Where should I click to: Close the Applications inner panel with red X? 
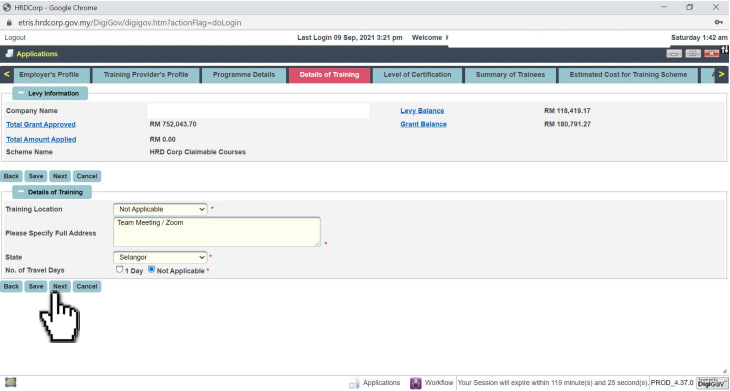click(711, 54)
